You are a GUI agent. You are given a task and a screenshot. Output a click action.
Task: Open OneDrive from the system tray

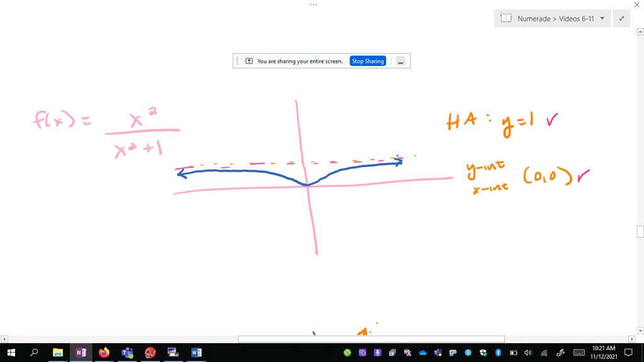(x=422, y=353)
